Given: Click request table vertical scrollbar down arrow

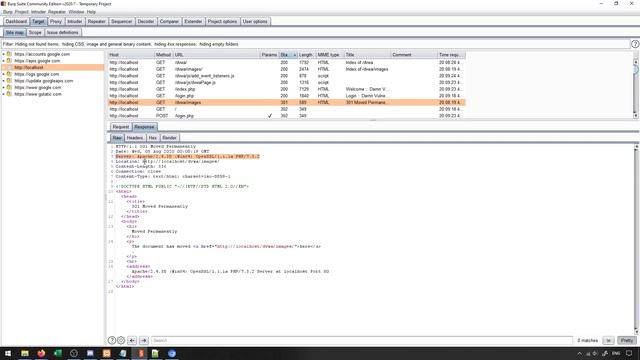Looking at the screenshot, I should coord(636,116).
